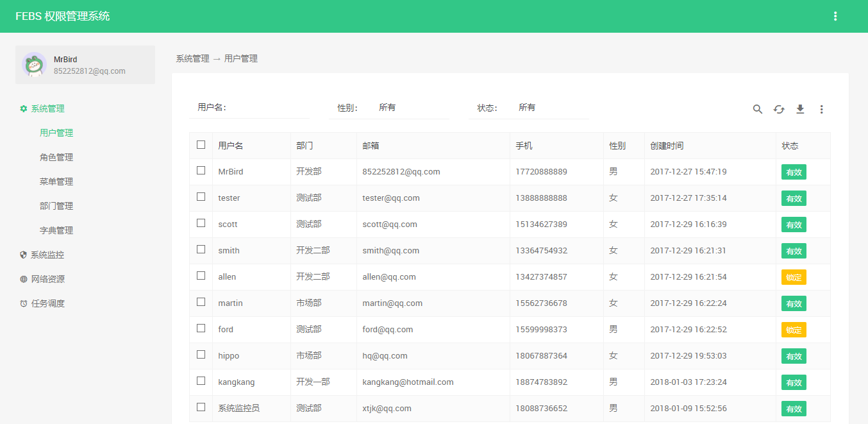The image size is (868, 424).
Task: Click the email hq@qq.com
Action: 385,355
